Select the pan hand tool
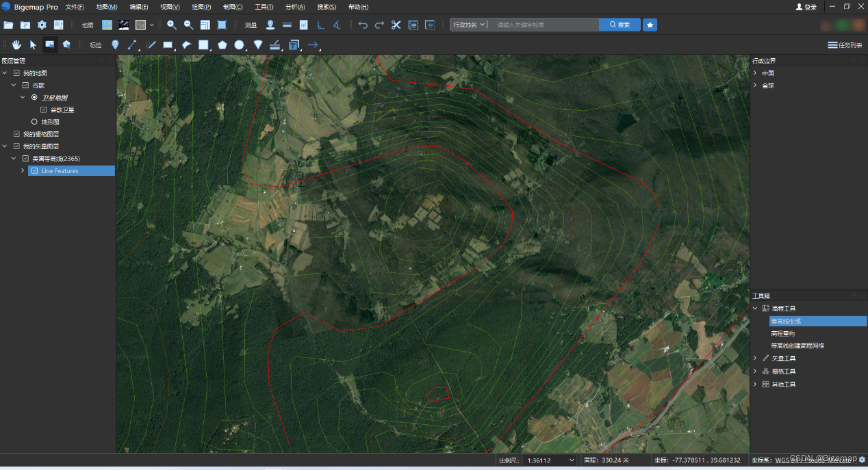 point(16,45)
